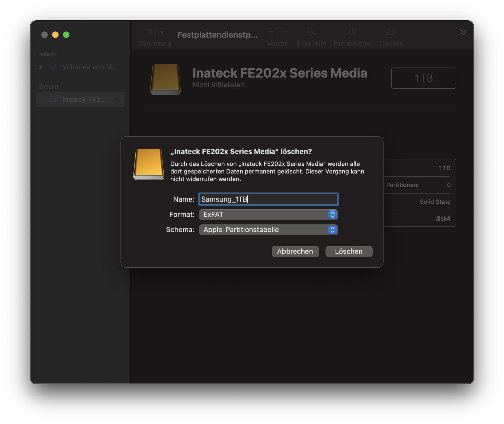Image resolution: width=504 pixels, height=424 pixels.
Task: Expand the Volumes von M... tree item
Action: [41, 67]
